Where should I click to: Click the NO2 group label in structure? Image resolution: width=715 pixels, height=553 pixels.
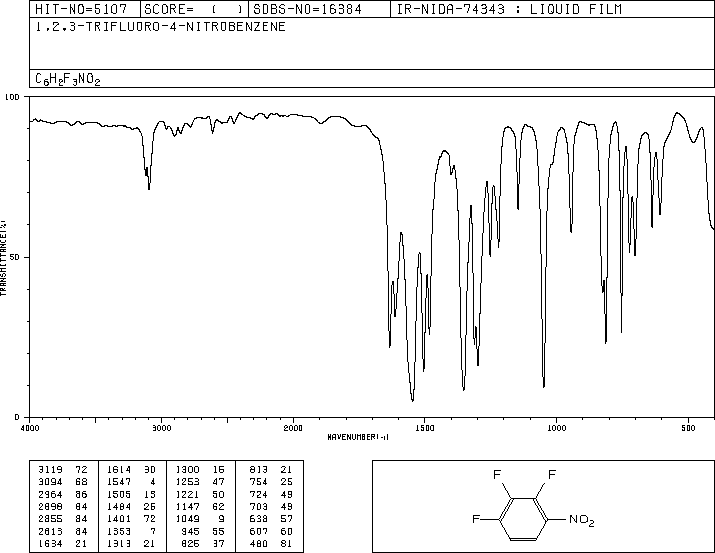(x=581, y=520)
